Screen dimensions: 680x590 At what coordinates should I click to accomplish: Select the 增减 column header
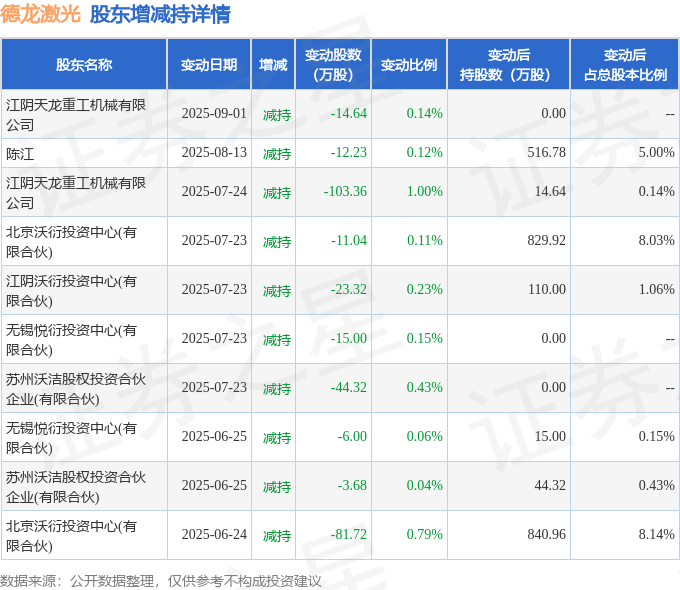(x=273, y=65)
